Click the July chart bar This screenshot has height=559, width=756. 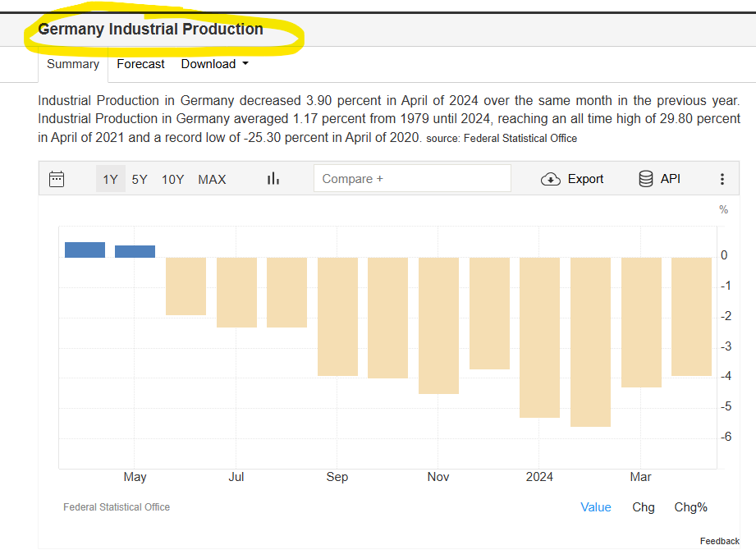(236, 292)
